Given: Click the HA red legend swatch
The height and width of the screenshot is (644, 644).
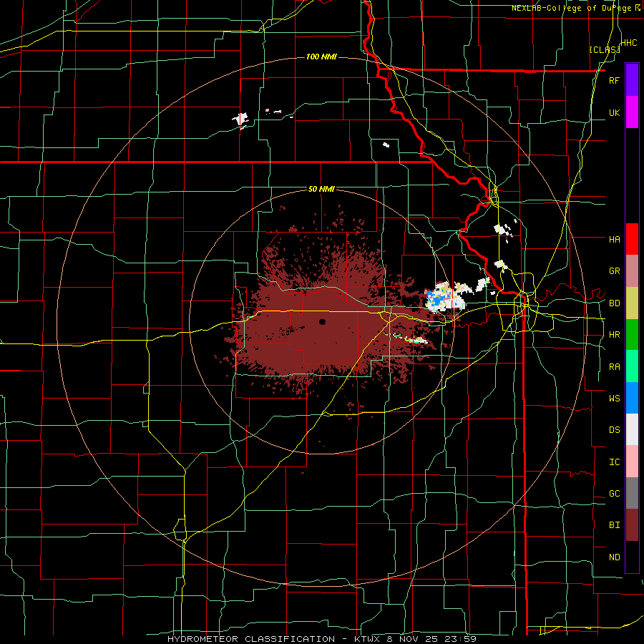Looking at the screenshot, I should tap(632, 239).
